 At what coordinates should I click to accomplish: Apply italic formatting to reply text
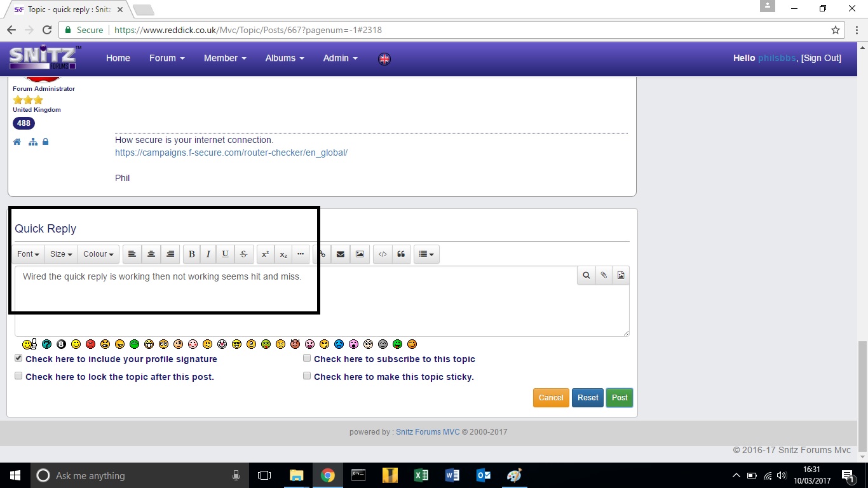click(208, 254)
